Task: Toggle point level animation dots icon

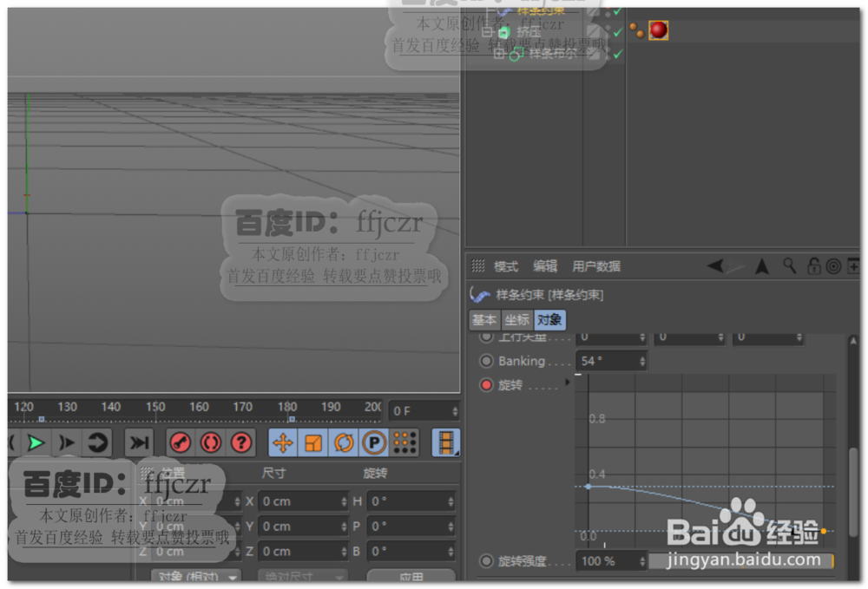Action: coord(404,443)
